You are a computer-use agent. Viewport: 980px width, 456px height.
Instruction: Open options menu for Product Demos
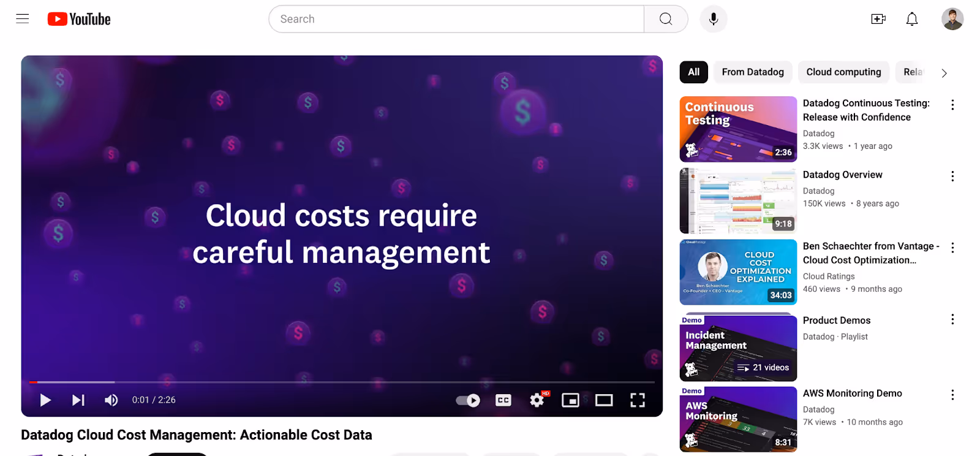pyautogui.click(x=952, y=319)
